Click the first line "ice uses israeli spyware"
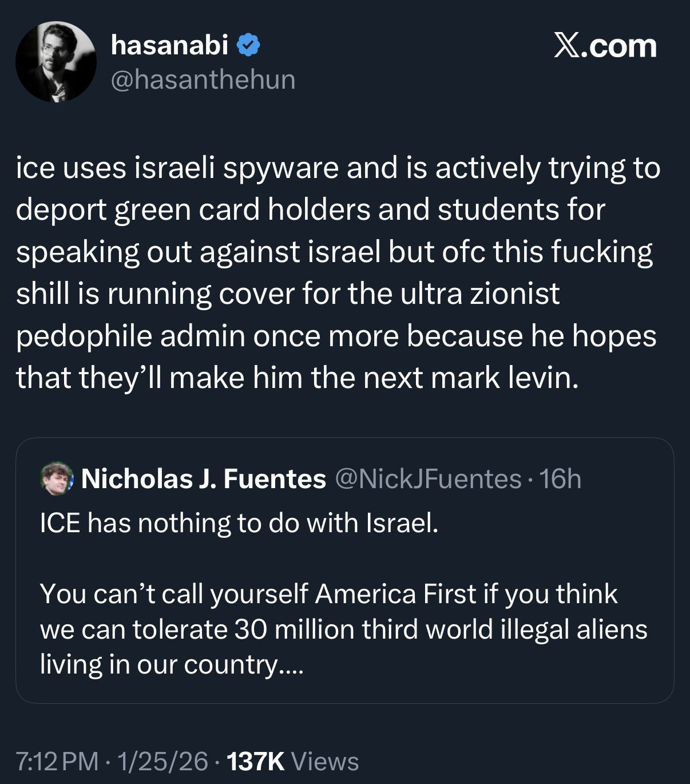The image size is (690, 784). pos(177,168)
